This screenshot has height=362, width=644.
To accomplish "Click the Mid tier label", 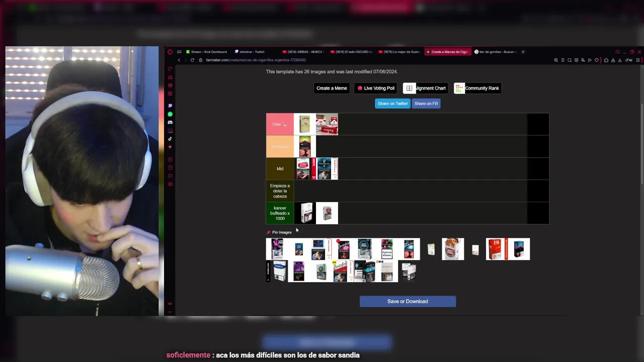I will [280, 168].
